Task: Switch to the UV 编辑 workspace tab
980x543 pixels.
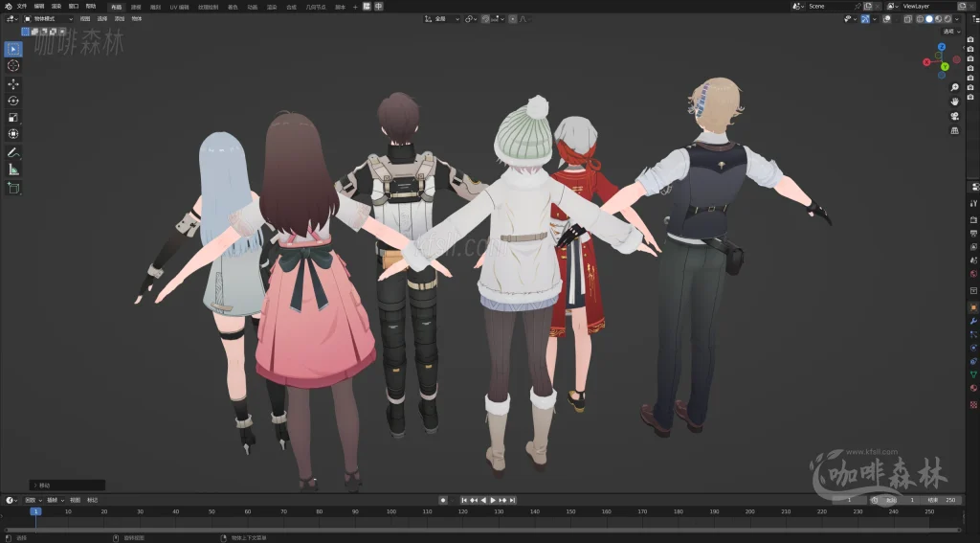Action: 179,7
